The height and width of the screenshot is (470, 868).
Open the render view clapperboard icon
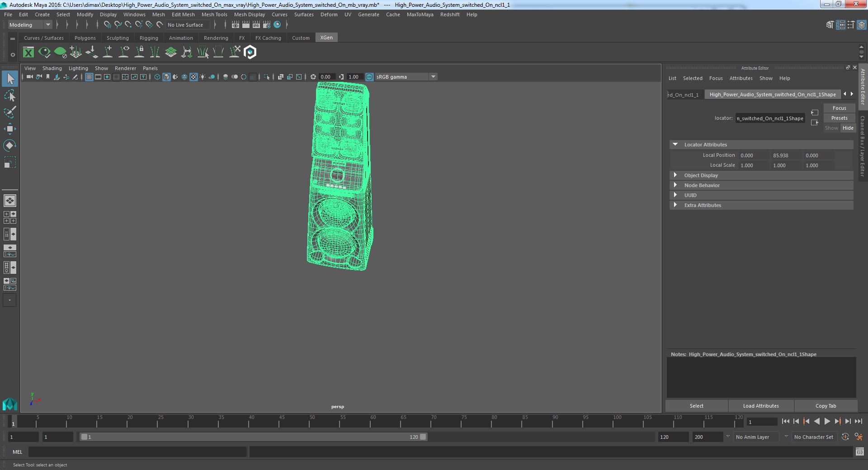(236, 25)
